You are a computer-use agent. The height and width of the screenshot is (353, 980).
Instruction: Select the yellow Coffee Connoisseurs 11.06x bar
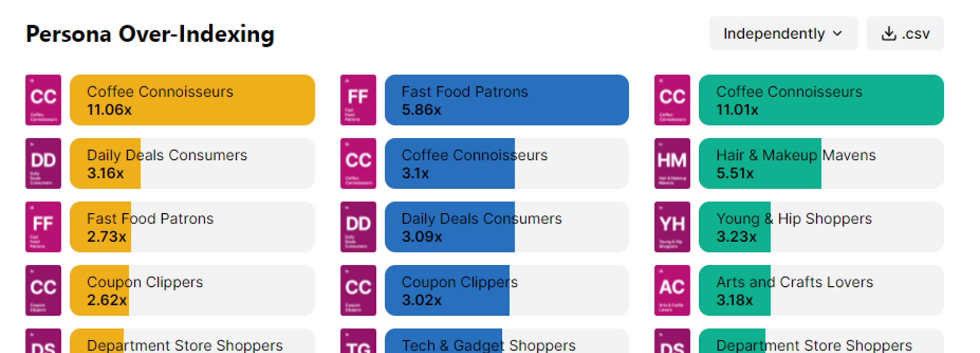point(192,100)
